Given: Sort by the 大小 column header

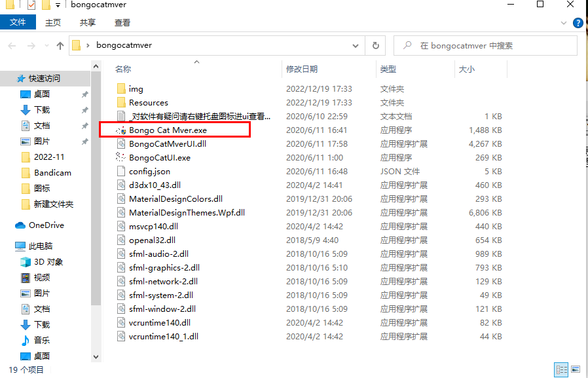Looking at the screenshot, I should tap(467, 69).
